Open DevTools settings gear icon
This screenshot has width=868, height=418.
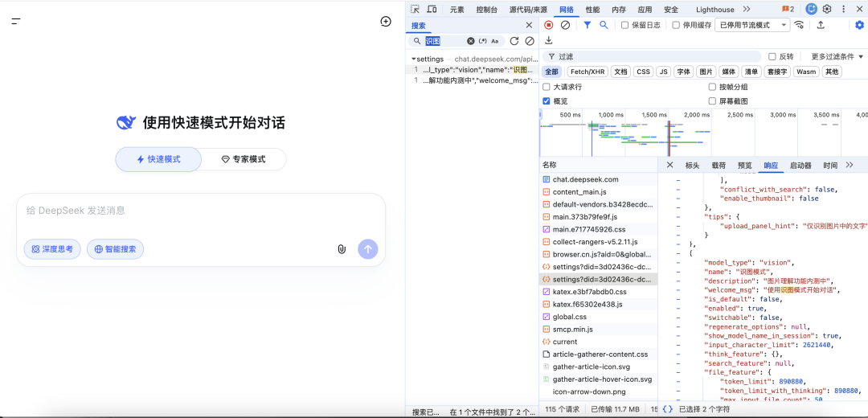(827, 9)
